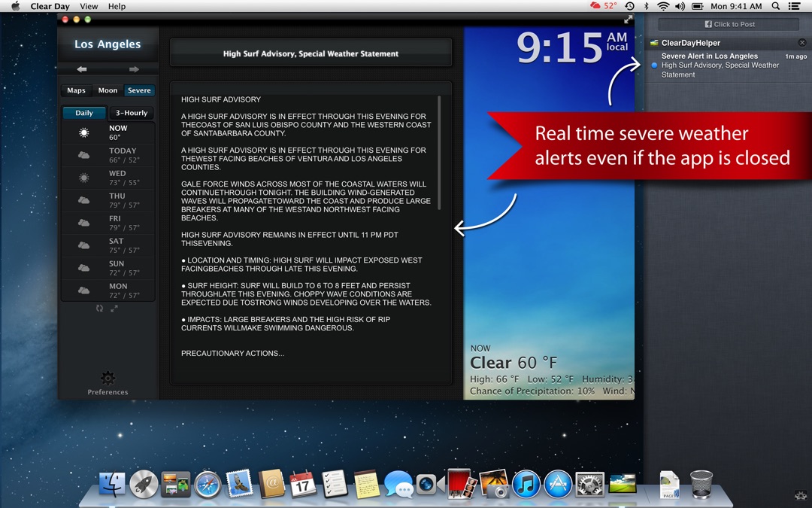Viewport: 812px width, 508px height.
Task: Open Preferences gear icon
Action: [108, 378]
